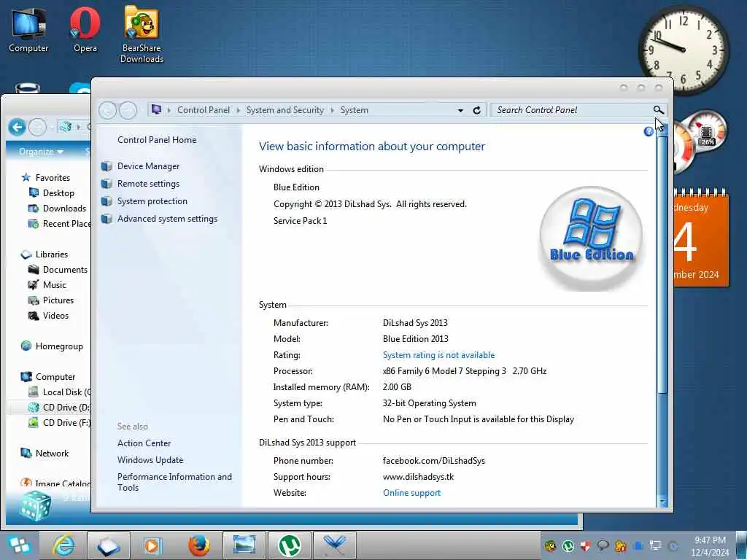Click the blue butterfly taskbar icon
The width and height of the screenshot is (747, 560).
point(335,545)
